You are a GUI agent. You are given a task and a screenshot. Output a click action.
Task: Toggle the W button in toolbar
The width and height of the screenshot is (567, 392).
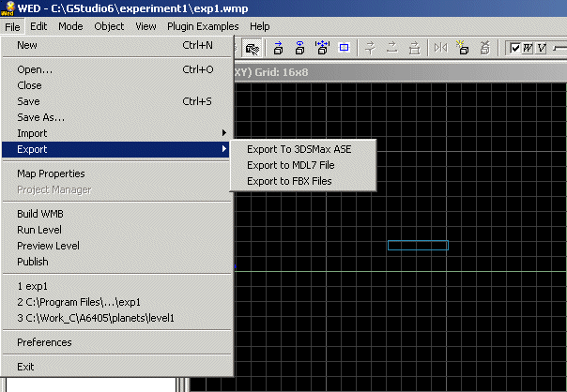527,48
